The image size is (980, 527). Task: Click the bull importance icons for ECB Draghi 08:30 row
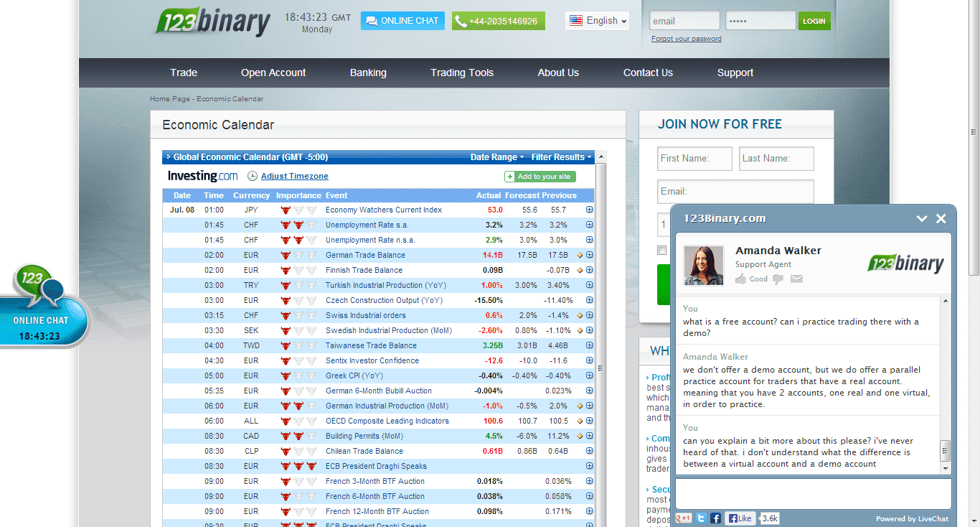pyautogui.click(x=298, y=466)
